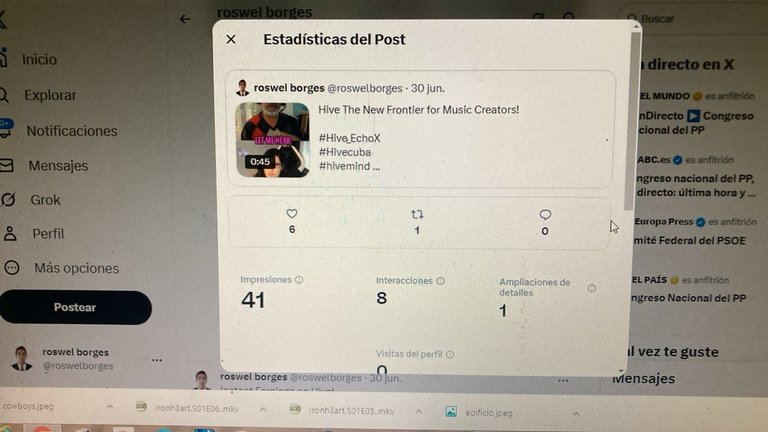
Task: Open info icon beside Interacciones
Action: (440, 281)
